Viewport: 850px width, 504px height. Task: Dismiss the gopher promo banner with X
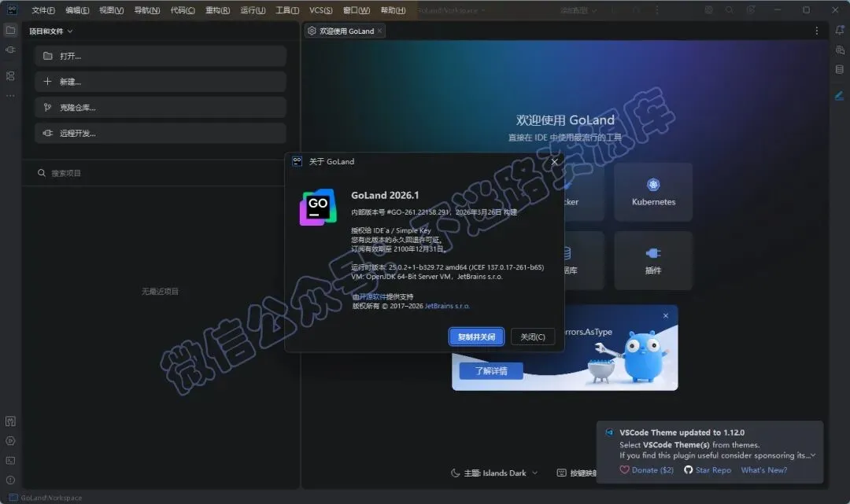[666, 315]
